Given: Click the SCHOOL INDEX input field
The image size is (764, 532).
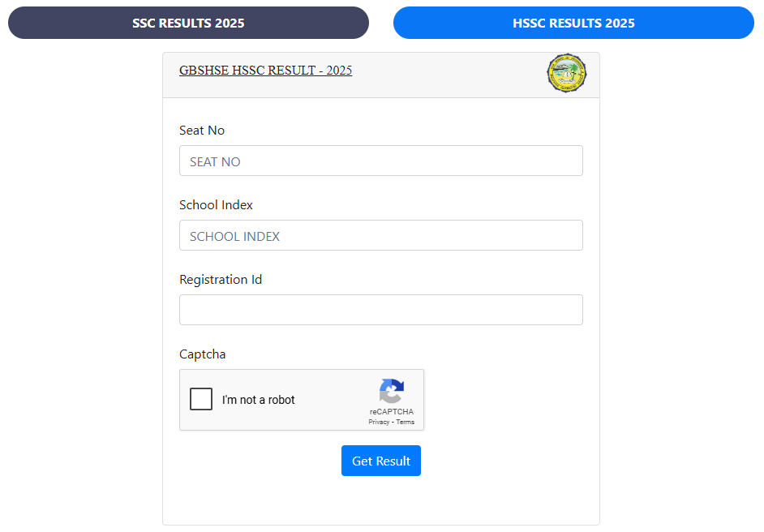Looking at the screenshot, I should tap(380, 235).
